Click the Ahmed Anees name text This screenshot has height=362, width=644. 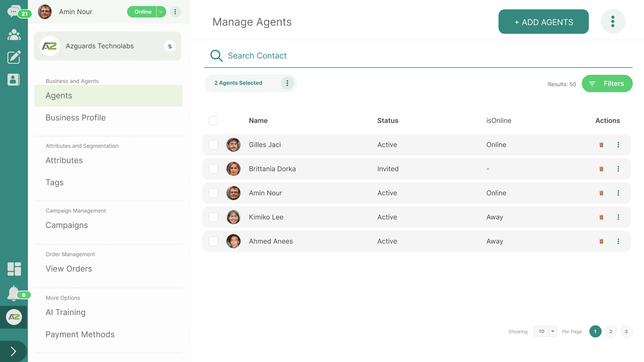pos(271,241)
